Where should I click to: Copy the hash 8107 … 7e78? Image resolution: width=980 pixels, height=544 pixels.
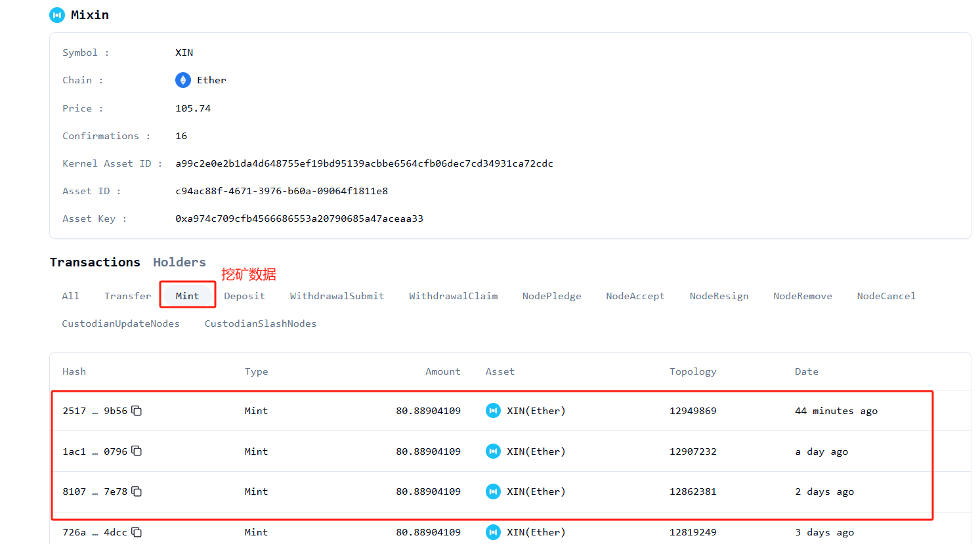click(x=137, y=492)
